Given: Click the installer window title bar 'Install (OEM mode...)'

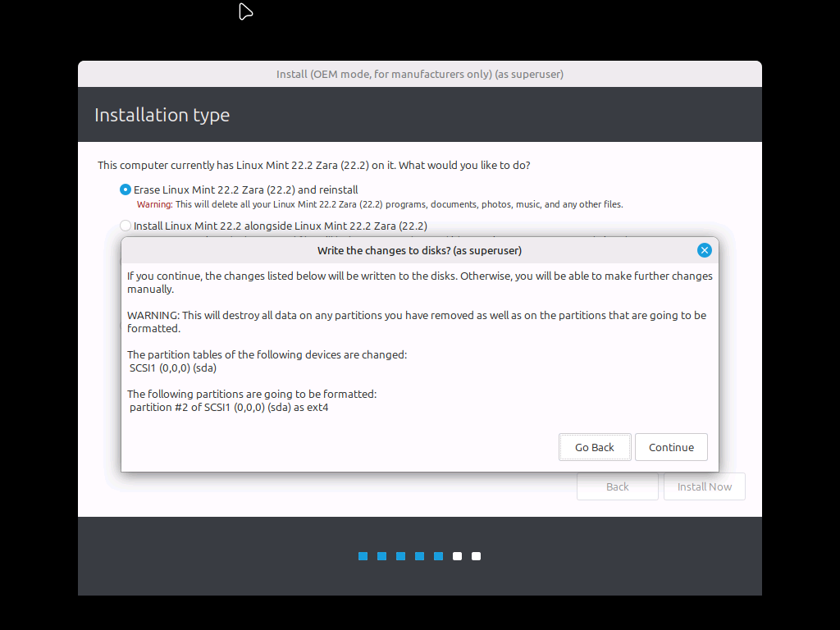Looking at the screenshot, I should click(x=419, y=74).
